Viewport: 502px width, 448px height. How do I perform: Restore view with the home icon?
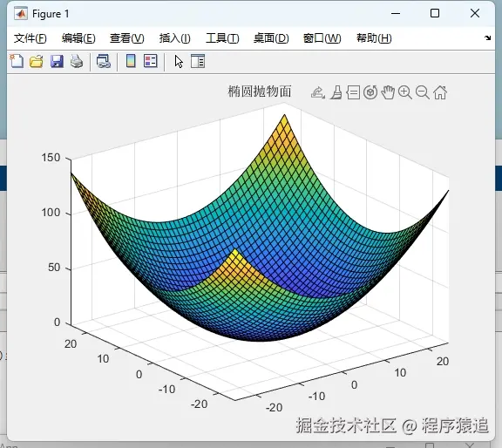[x=440, y=92]
